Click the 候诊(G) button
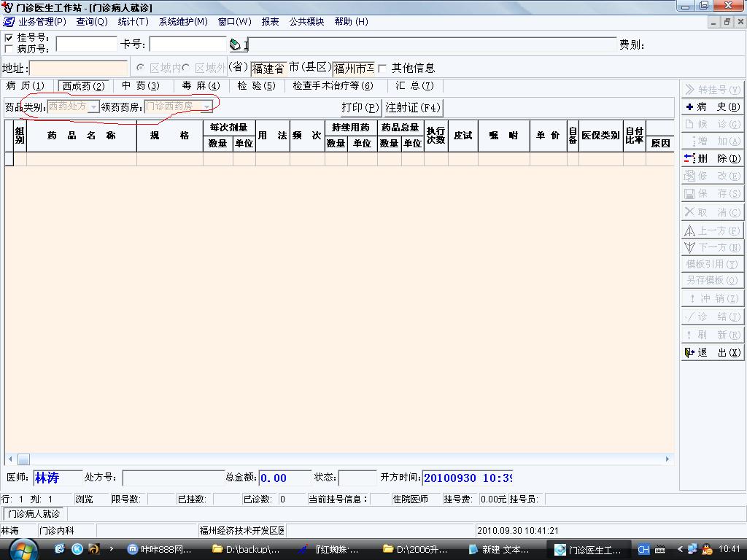 (x=712, y=124)
